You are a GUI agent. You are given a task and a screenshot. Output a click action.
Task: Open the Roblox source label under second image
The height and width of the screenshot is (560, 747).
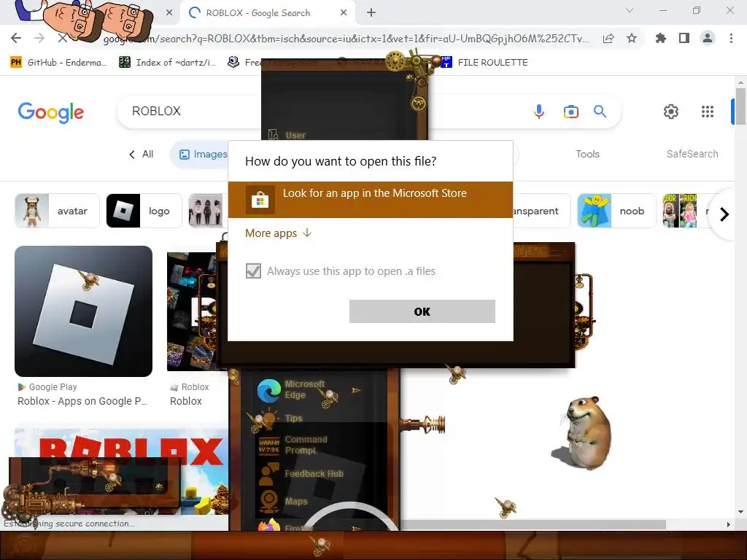pos(190,387)
